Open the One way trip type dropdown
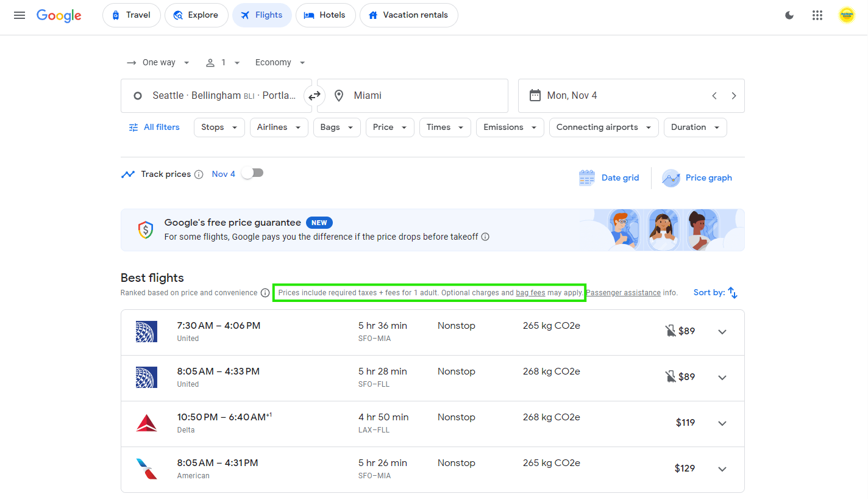 click(158, 62)
